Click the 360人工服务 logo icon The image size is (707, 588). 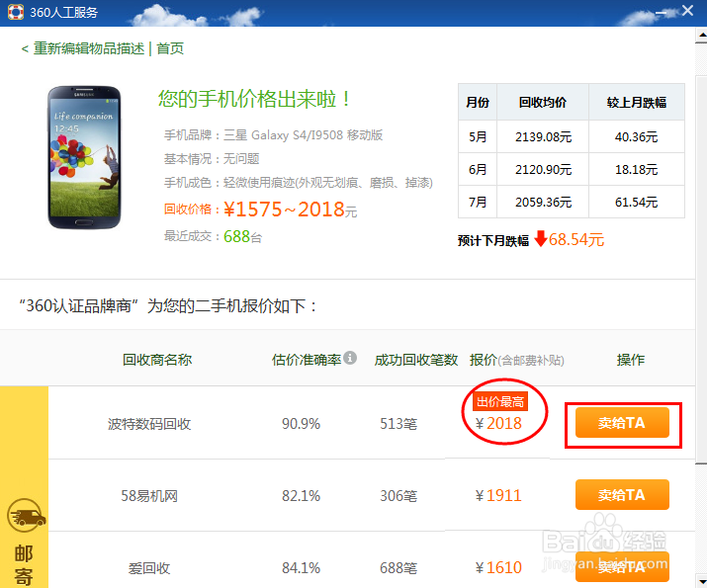tap(16, 12)
